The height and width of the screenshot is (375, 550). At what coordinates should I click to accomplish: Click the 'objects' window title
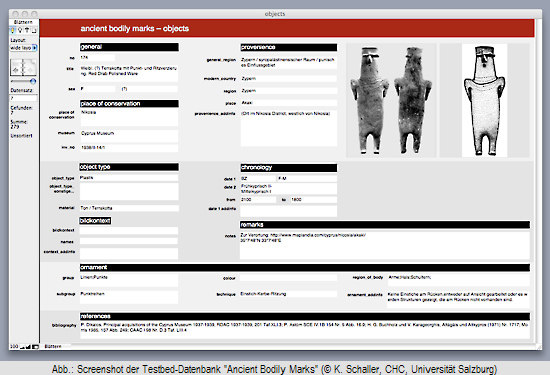(275, 14)
